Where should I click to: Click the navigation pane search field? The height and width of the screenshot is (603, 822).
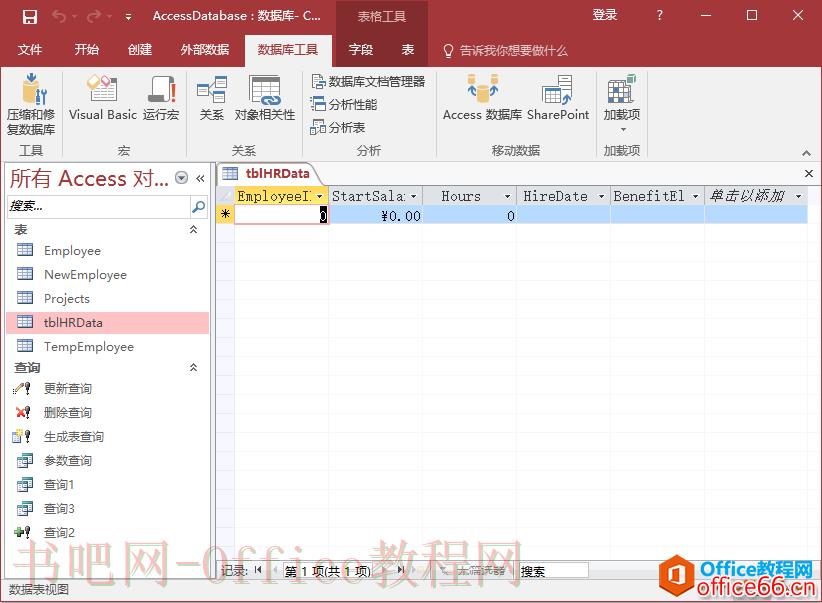(99, 207)
